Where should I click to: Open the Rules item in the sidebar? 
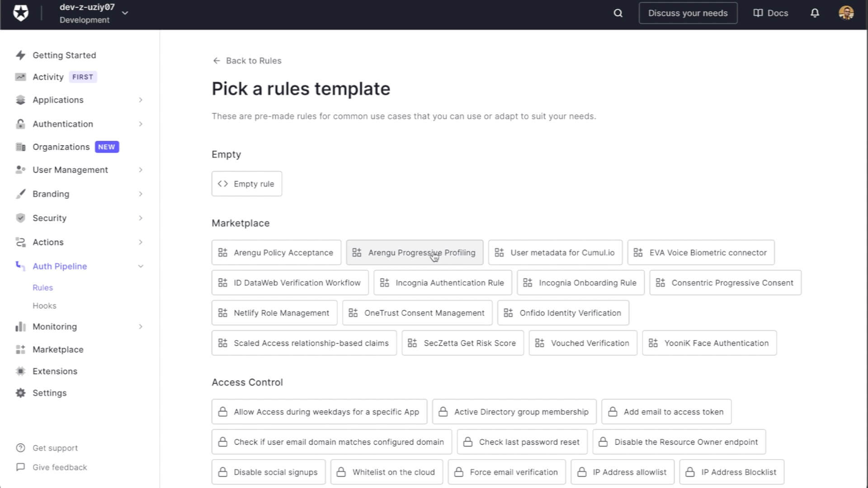point(42,287)
